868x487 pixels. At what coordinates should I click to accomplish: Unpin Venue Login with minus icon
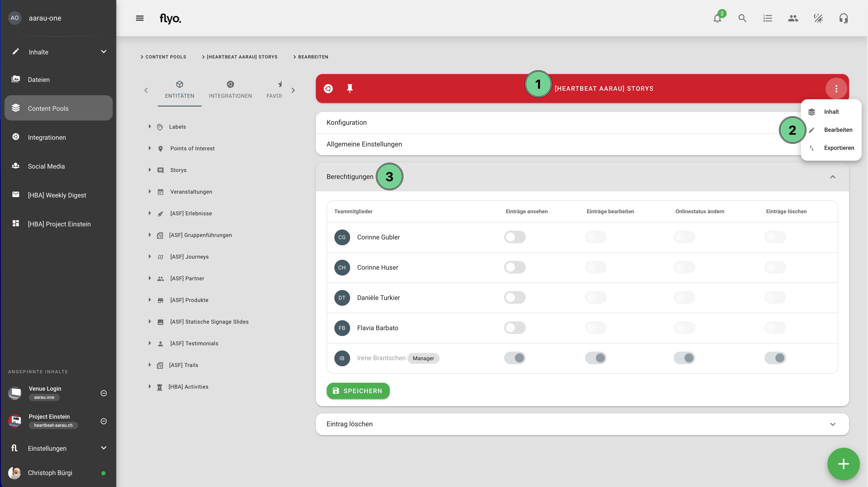pyautogui.click(x=104, y=393)
